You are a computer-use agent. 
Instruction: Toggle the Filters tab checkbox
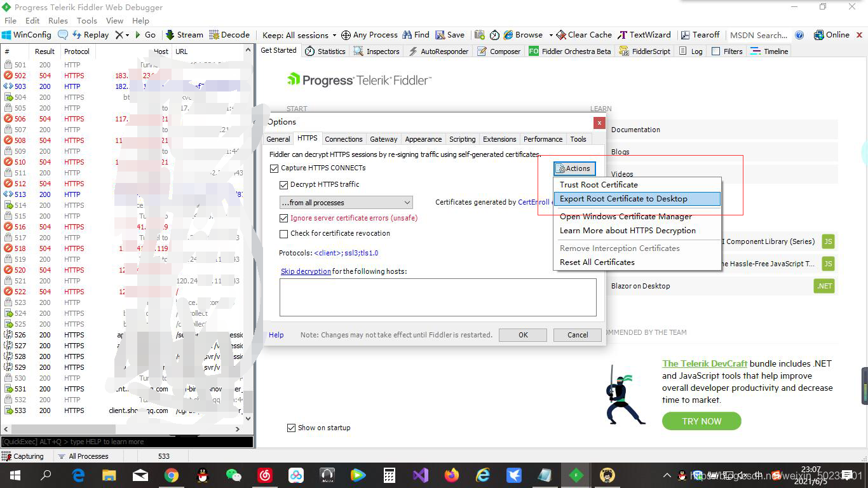716,51
